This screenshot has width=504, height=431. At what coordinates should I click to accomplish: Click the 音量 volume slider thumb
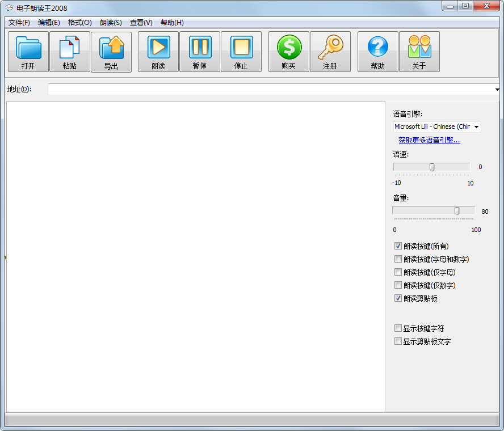pos(457,211)
